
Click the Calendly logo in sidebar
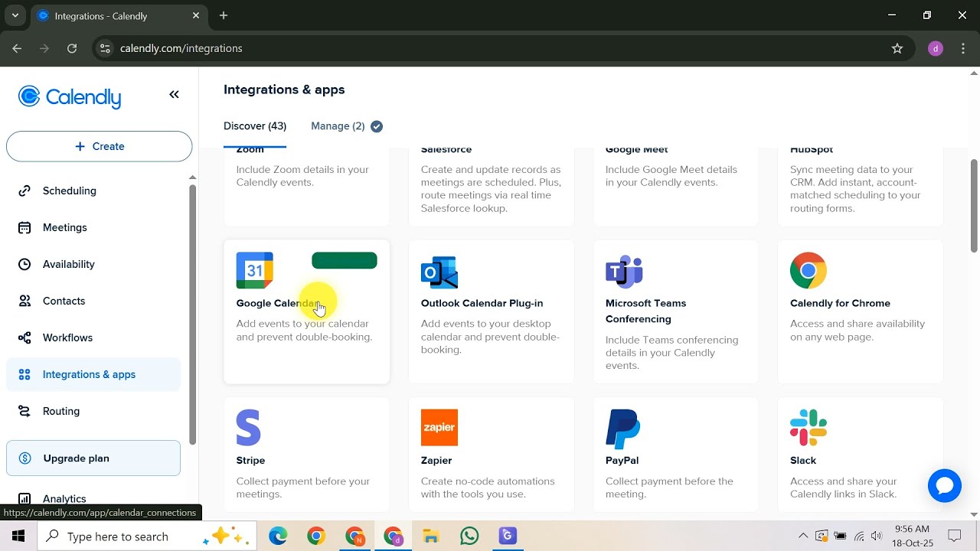(x=70, y=97)
